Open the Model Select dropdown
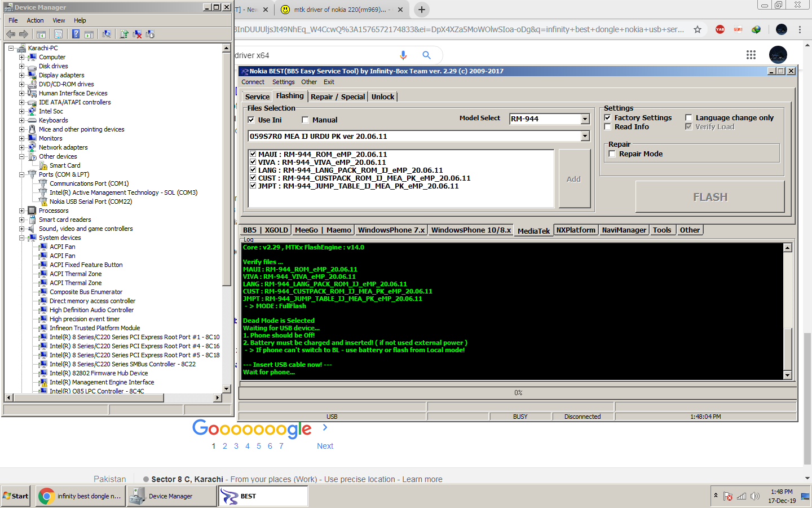The image size is (812, 508). 585,119
